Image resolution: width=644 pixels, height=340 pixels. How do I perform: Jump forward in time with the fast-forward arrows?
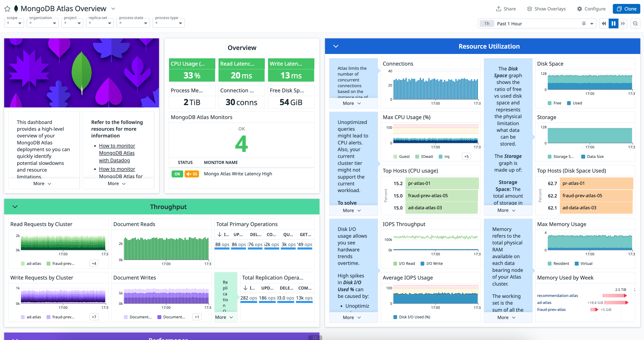coord(623,23)
